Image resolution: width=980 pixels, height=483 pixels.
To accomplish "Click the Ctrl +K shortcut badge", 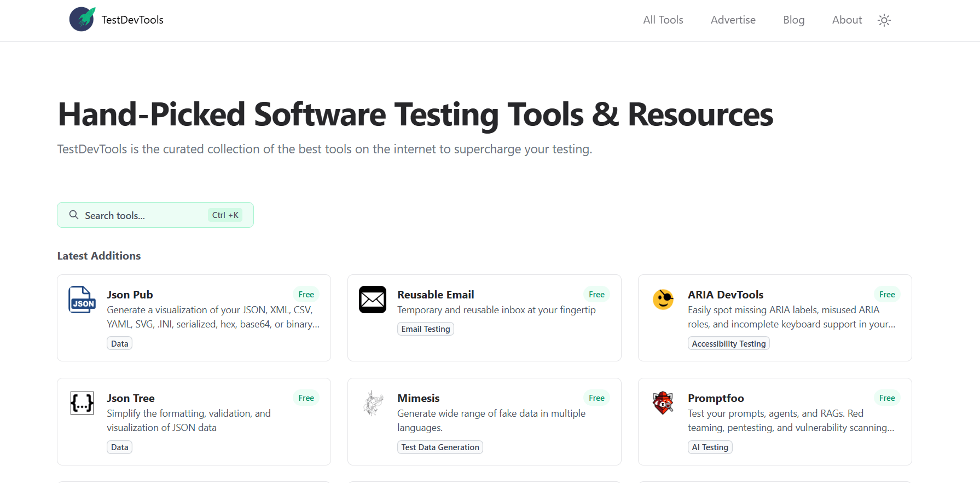I will (x=225, y=215).
